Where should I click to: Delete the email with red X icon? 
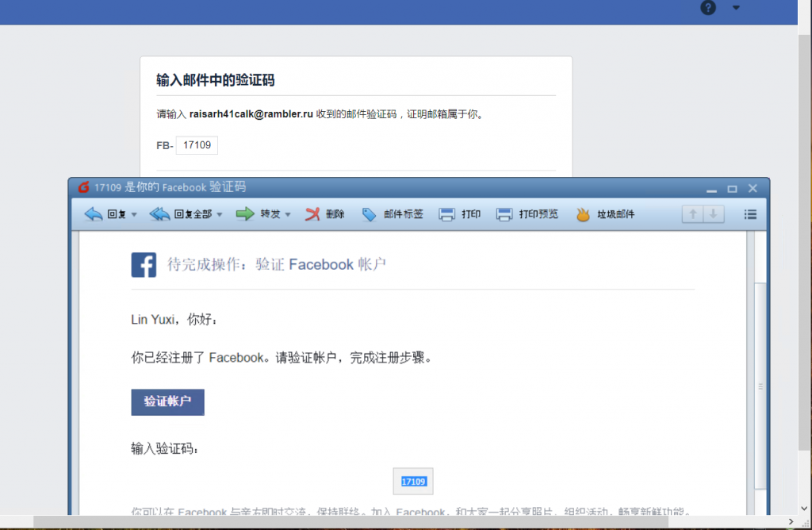(x=312, y=214)
